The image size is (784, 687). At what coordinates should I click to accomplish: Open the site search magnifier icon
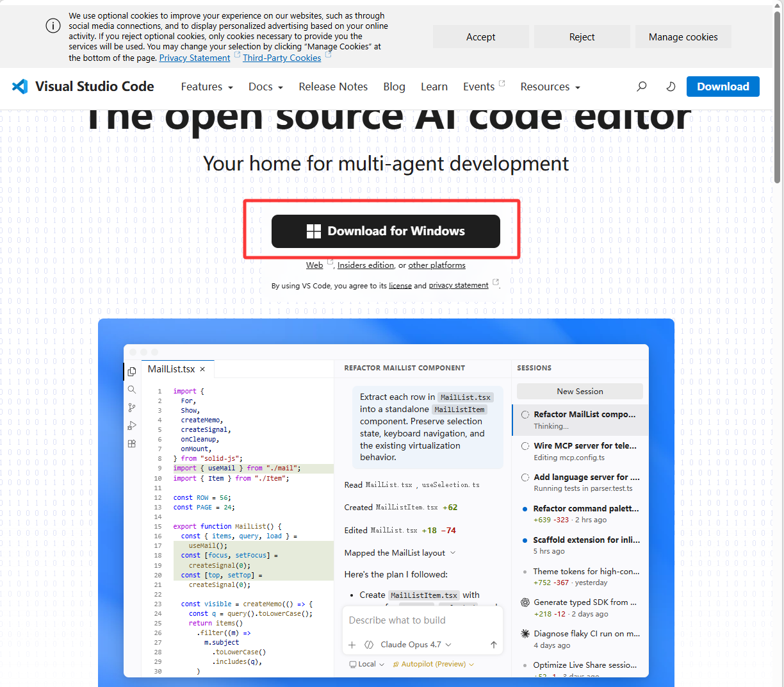(641, 87)
